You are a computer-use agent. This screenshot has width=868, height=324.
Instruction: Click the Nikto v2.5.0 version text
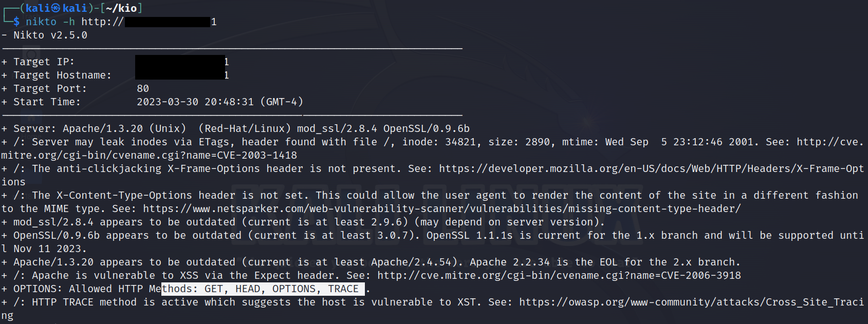(x=50, y=35)
